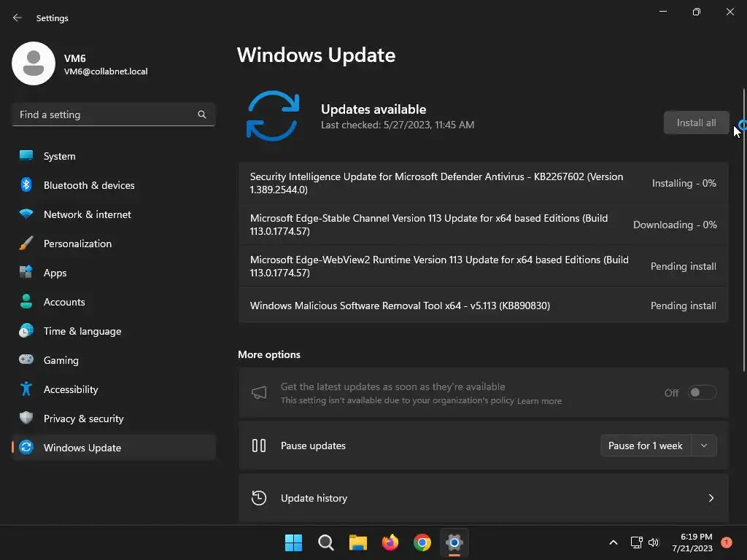Open Bluetooth & devices settings
Screen dimensions: 747x560
point(113,184)
